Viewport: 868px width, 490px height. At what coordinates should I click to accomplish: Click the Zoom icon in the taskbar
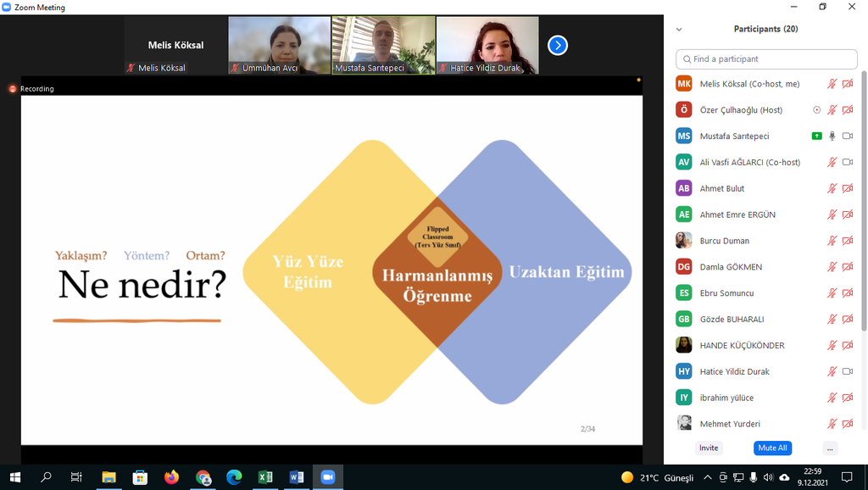(x=328, y=477)
